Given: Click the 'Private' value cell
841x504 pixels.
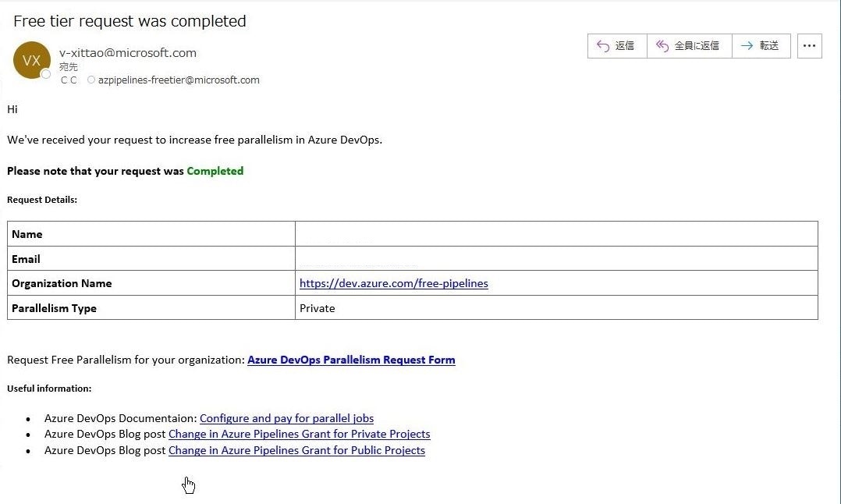Looking at the screenshot, I should click(x=556, y=307).
